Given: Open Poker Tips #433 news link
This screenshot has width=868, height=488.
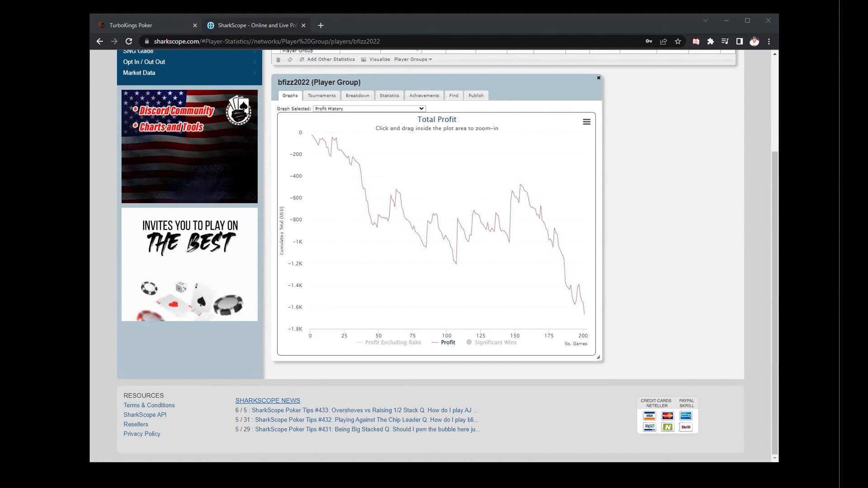Looking at the screenshot, I should [365, 410].
